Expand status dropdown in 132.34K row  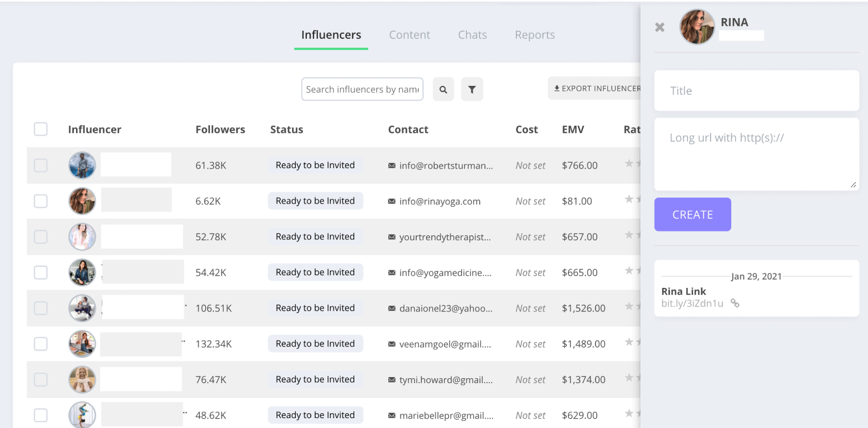point(315,344)
